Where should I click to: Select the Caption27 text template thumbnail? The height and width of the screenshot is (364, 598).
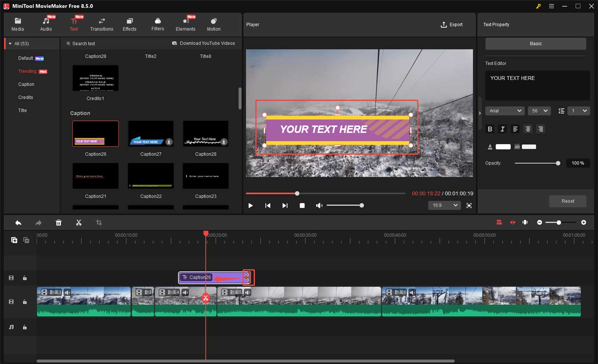(x=150, y=133)
